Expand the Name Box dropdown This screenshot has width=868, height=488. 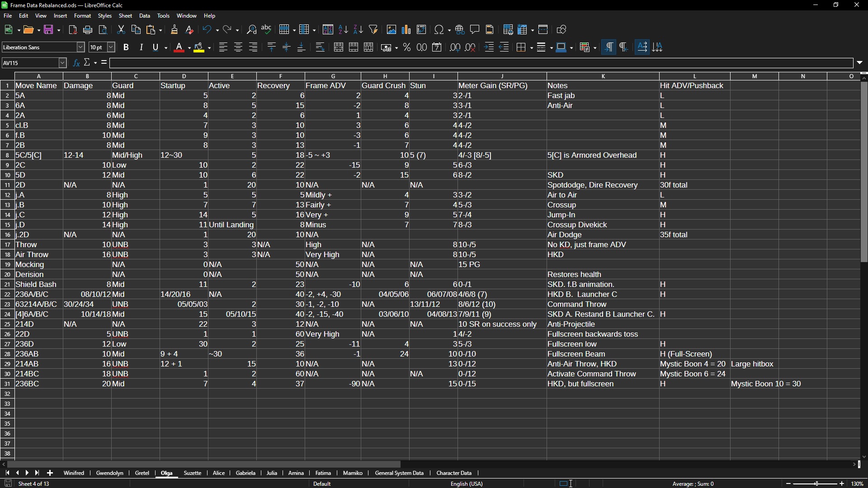point(63,63)
